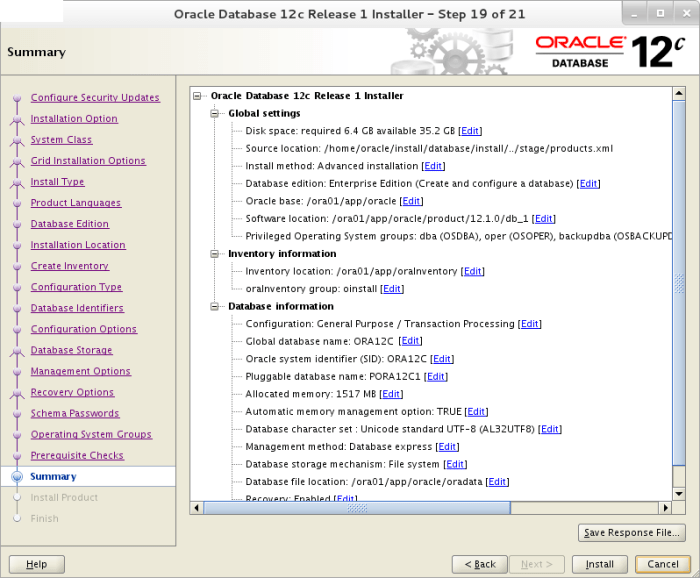700x578 pixels.
Task: Go to Configuration Options step
Action: (x=83, y=329)
